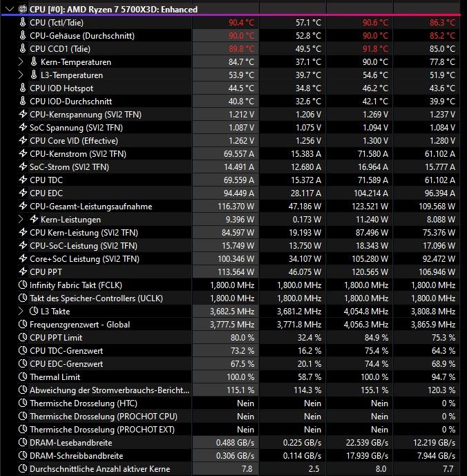The width and height of the screenshot is (467, 476).
Task: Click the clock icon beside Infinity Fabric Takt (FCLK)
Action: 23,285
